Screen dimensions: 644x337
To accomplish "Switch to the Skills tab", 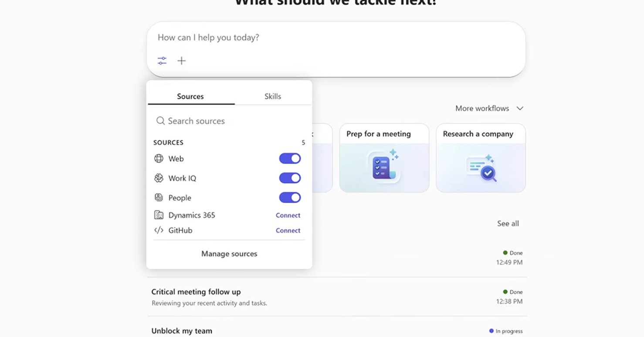I will (x=273, y=96).
